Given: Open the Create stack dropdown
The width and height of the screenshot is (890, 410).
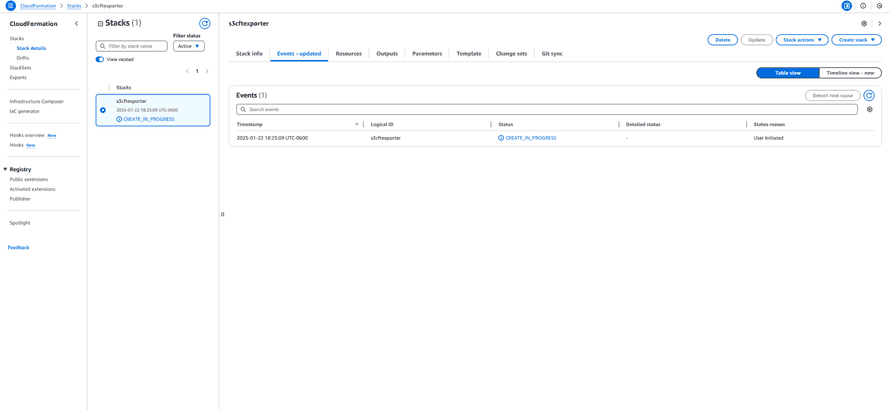Looking at the screenshot, I should [x=856, y=40].
